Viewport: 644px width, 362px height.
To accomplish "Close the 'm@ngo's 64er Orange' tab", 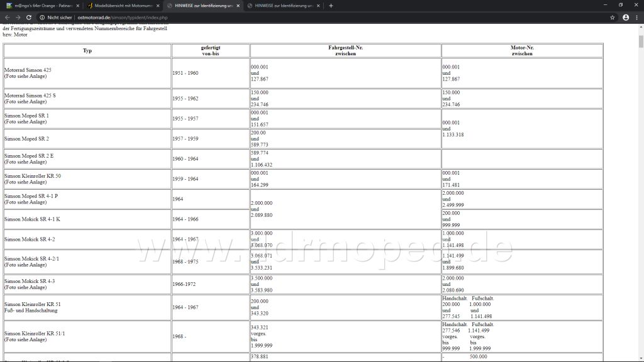I will (x=77, y=6).
